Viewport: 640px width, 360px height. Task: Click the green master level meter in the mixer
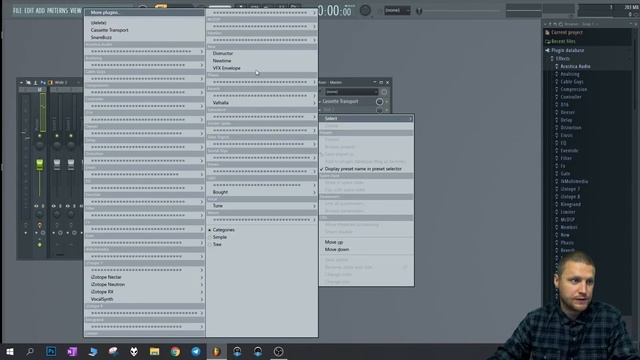[42, 113]
